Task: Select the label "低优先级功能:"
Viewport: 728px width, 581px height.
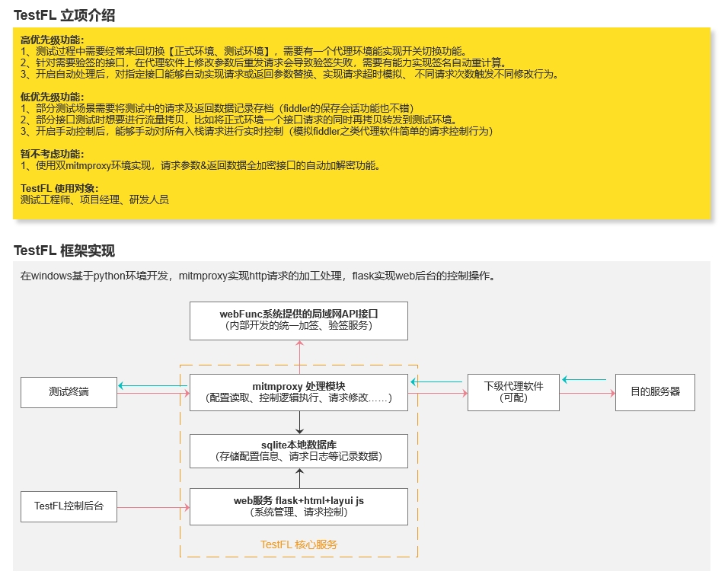Action: coord(52,97)
